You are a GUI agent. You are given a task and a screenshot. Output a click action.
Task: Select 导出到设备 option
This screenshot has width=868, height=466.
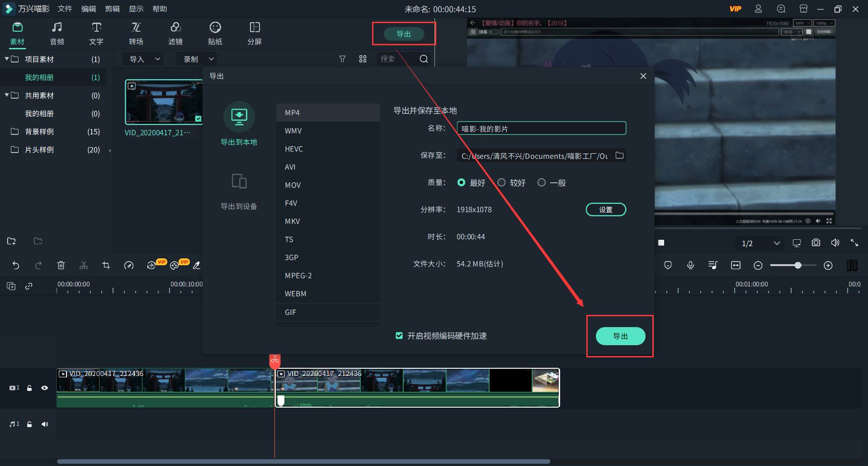(239, 191)
